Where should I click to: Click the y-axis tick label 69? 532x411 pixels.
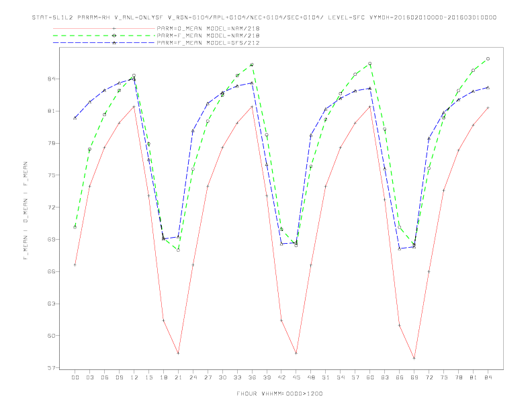coord(51,239)
